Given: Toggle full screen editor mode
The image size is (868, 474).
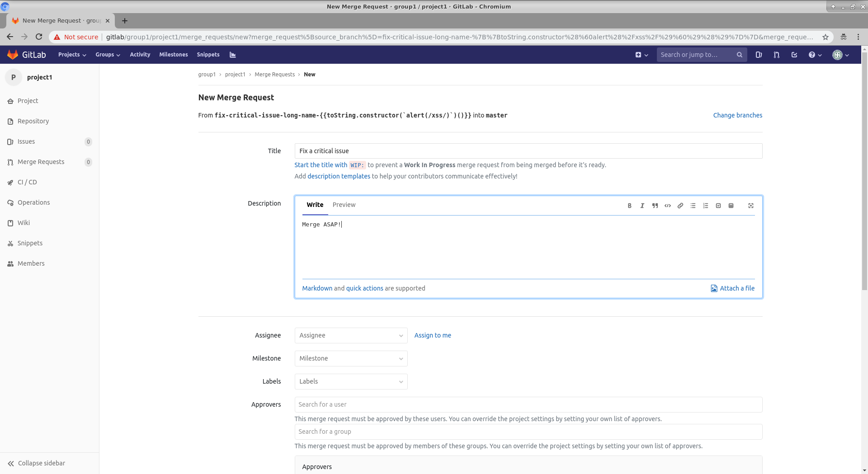Looking at the screenshot, I should pyautogui.click(x=750, y=206).
